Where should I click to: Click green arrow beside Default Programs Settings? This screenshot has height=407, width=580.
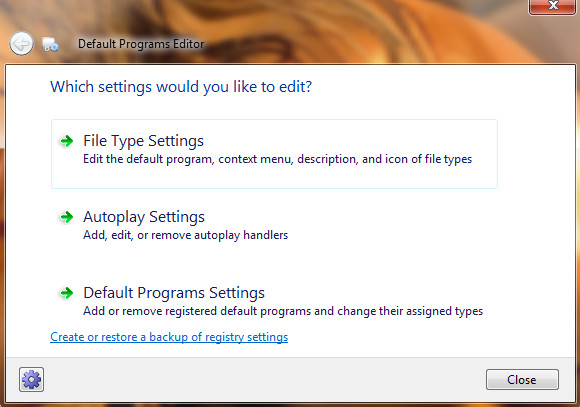coord(67,293)
